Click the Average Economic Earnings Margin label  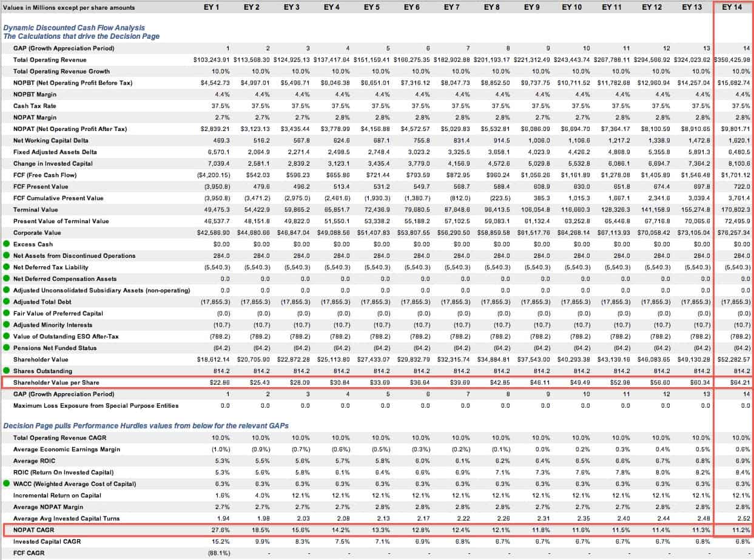[67, 449]
